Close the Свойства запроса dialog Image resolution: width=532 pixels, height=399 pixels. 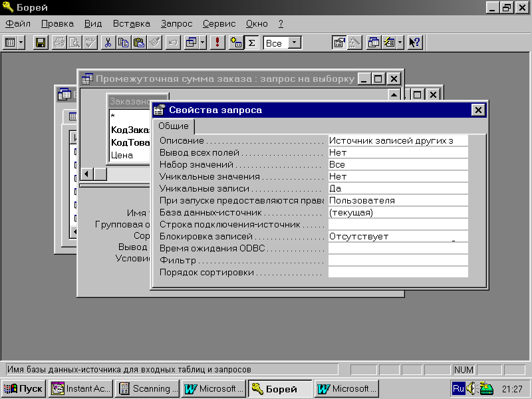pyautogui.click(x=478, y=110)
